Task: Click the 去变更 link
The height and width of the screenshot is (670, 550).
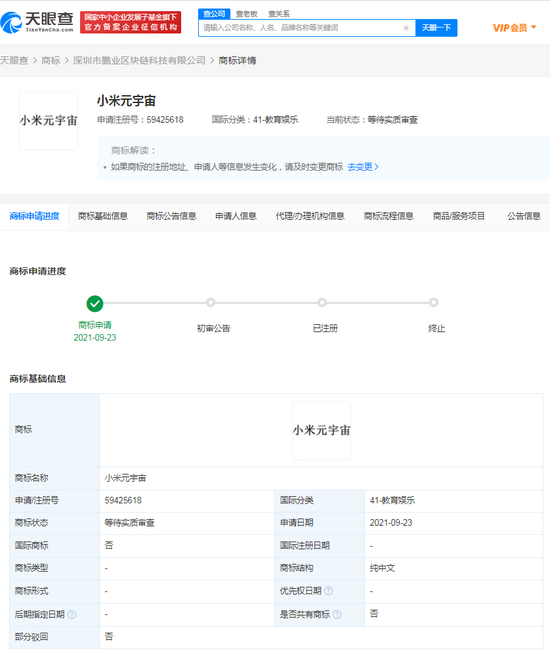Action: tap(363, 167)
